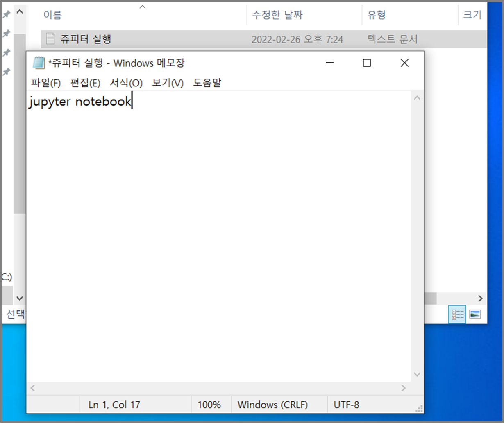
Task: Click 'Windows (CRLF)' in the status bar
Action: point(272,405)
